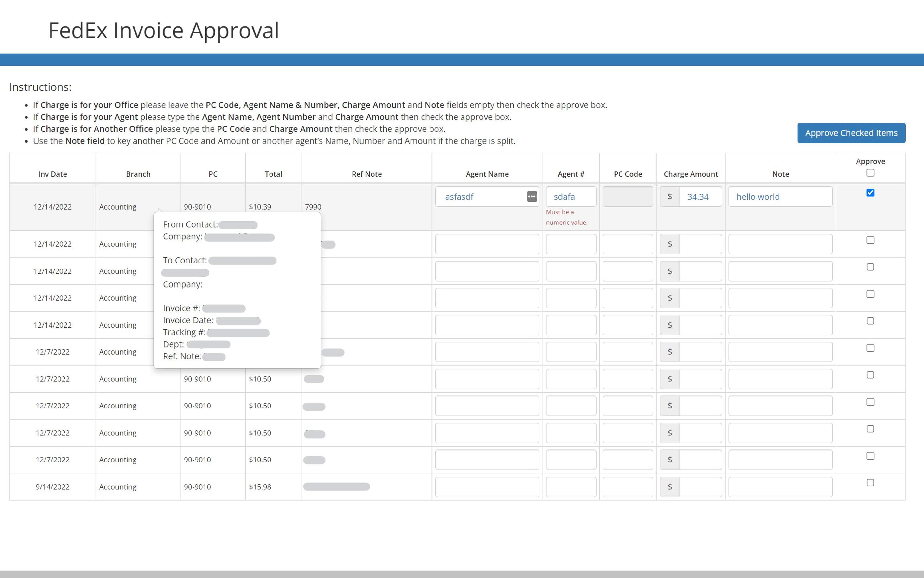Click Note input in the 9/14/2022 row
Image resolution: width=924 pixels, height=578 pixels.
[x=780, y=487]
